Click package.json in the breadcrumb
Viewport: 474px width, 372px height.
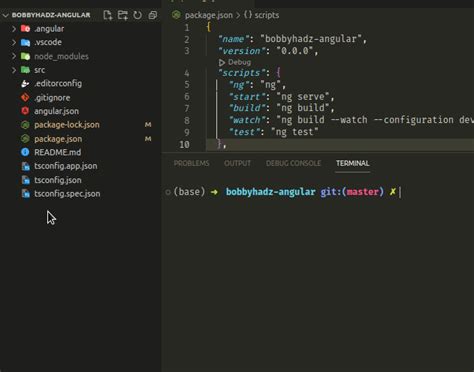pyautogui.click(x=209, y=15)
